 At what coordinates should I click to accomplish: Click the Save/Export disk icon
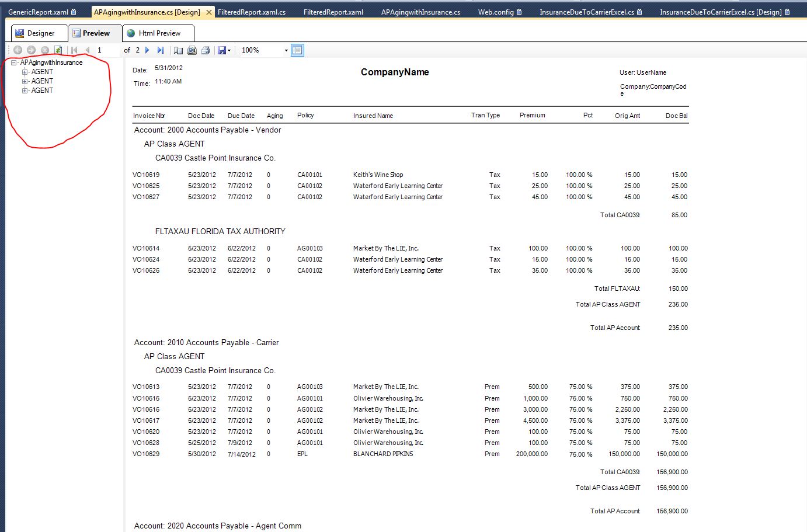point(221,50)
